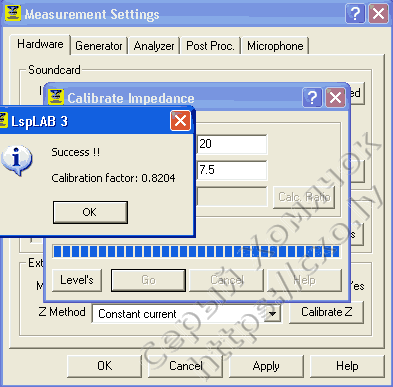Click the 'Z Method' label
393x387 pixels.
(62, 312)
